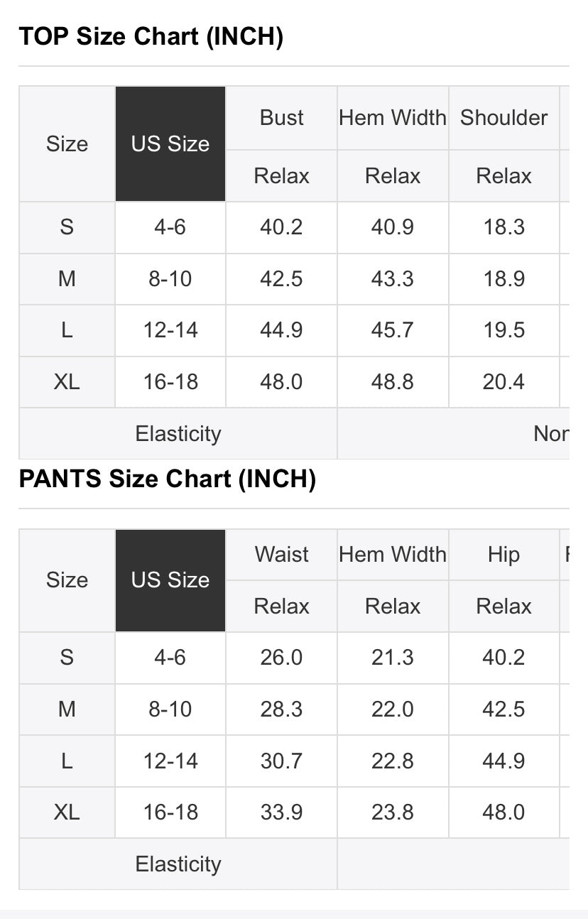
Task: Select the XL waist value 33.9
Action: click(x=282, y=812)
